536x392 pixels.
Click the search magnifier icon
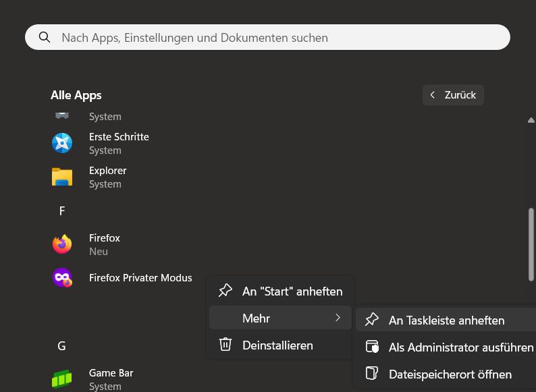pyautogui.click(x=45, y=38)
